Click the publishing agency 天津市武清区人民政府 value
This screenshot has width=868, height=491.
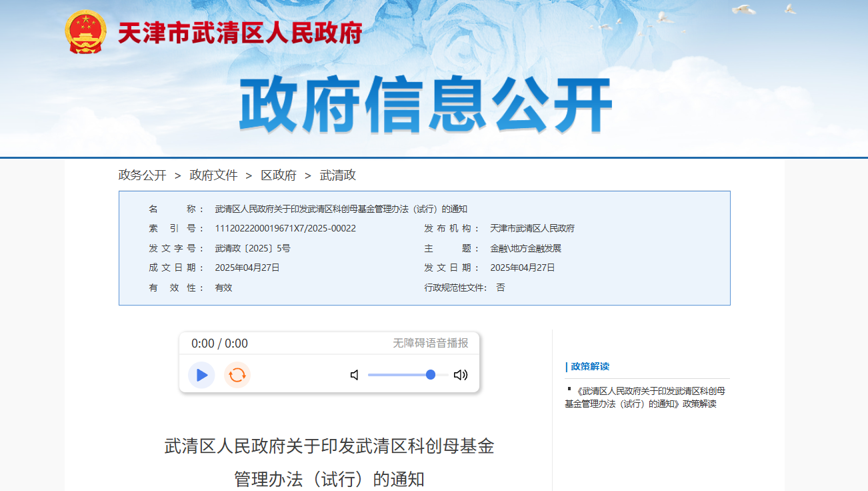click(532, 228)
